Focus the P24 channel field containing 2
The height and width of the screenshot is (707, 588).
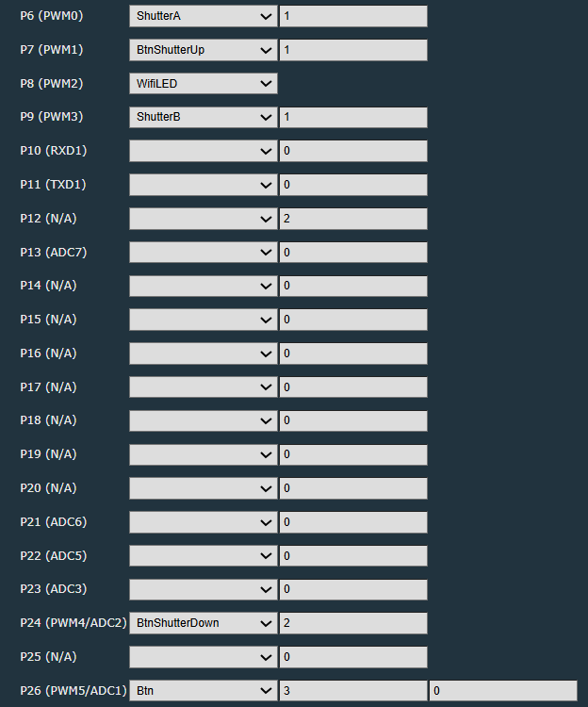(x=353, y=623)
